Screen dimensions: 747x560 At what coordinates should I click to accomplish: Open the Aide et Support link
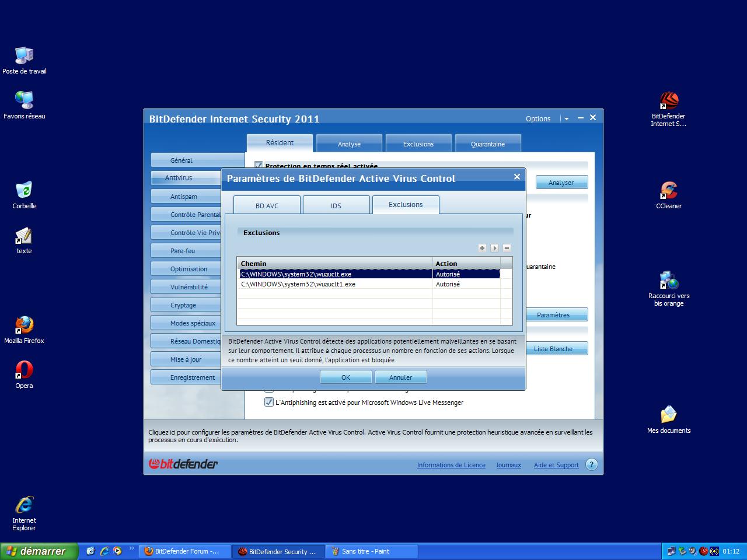tap(556, 465)
